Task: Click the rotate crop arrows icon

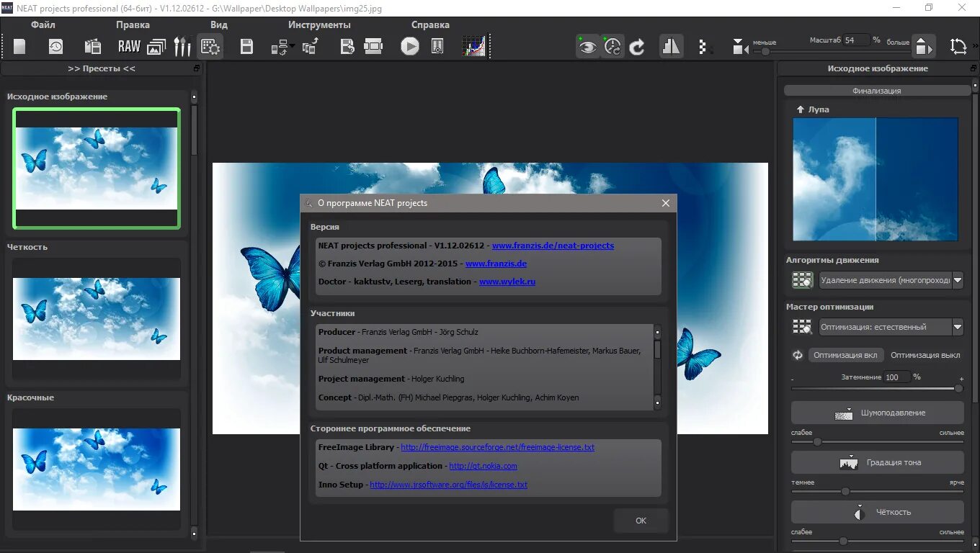Action: pos(958,47)
